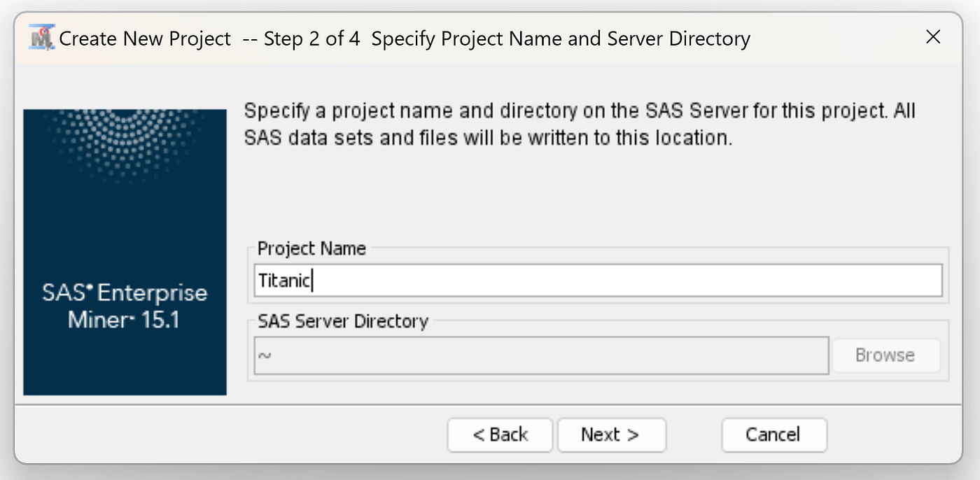Screen dimensions: 980x480
Task: Click the SAS Enterprise Miner title bar icon
Action: [42, 38]
